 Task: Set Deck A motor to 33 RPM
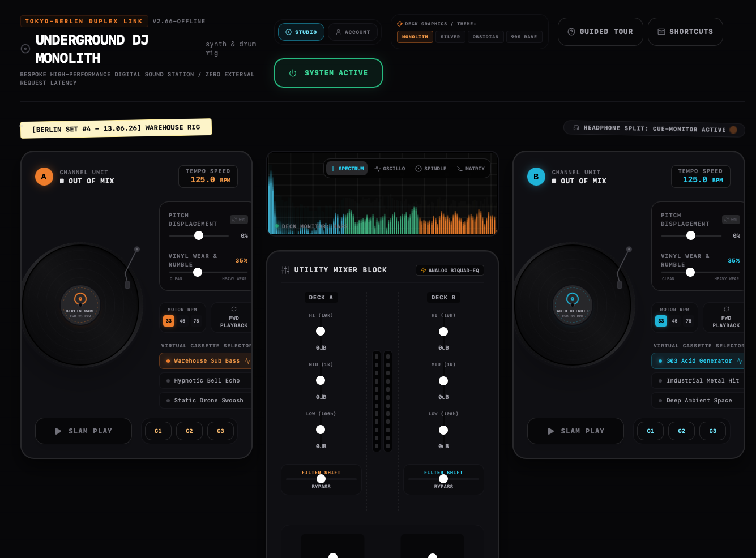click(x=169, y=321)
